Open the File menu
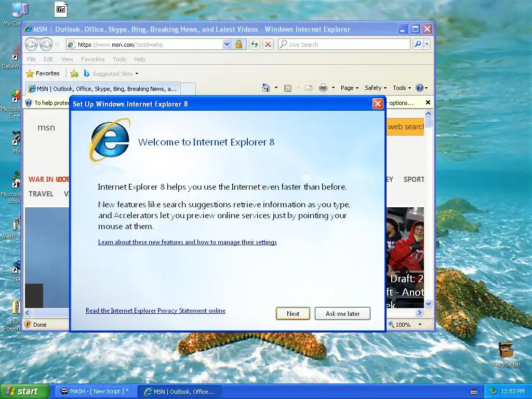Viewport: 532px width, 399px height. coord(31,59)
